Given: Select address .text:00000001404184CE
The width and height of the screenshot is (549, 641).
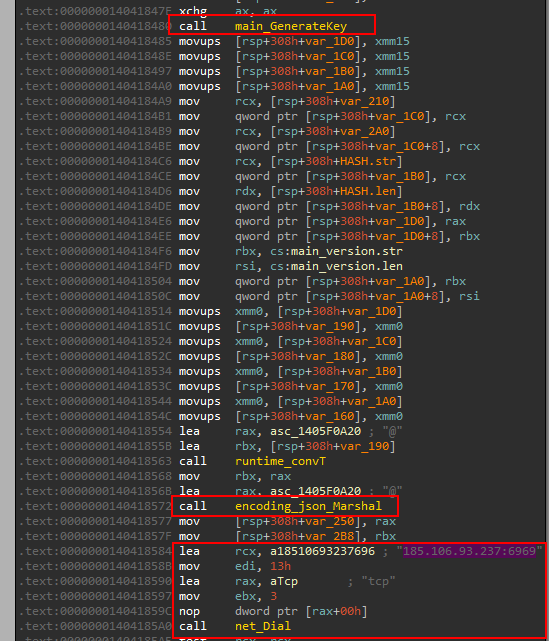Looking at the screenshot, I should pos(95,176).
